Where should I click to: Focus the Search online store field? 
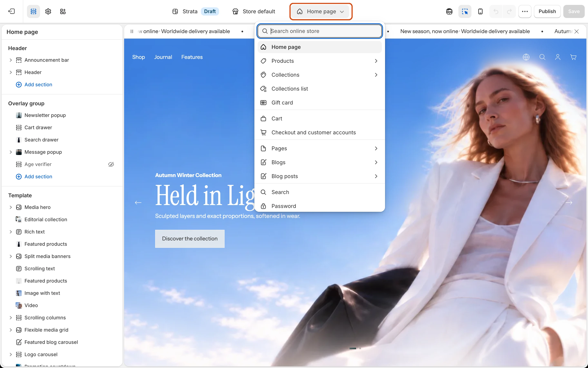coord(320,31)
